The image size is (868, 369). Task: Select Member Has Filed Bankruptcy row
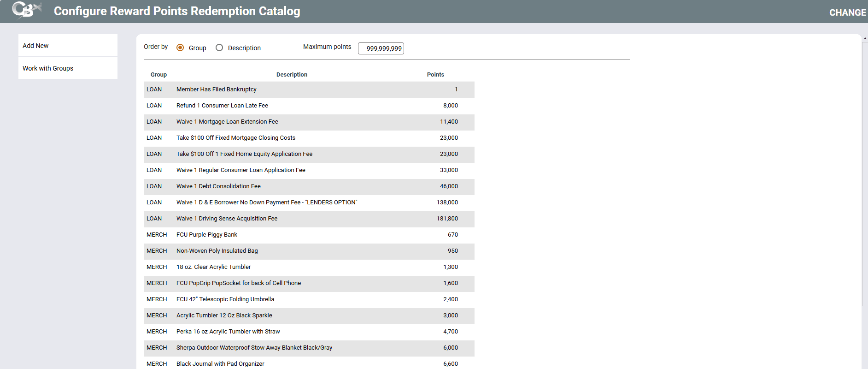[216, 89]
